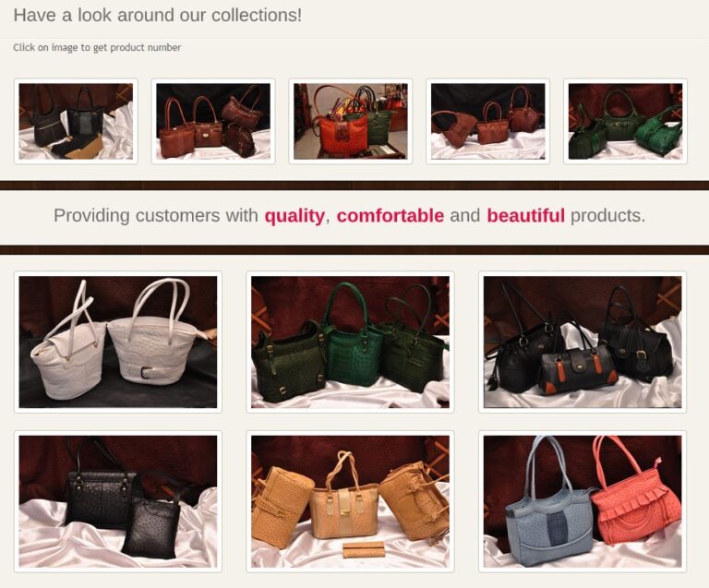Click the black bag with orange corner trim

(x=576, y=367)
